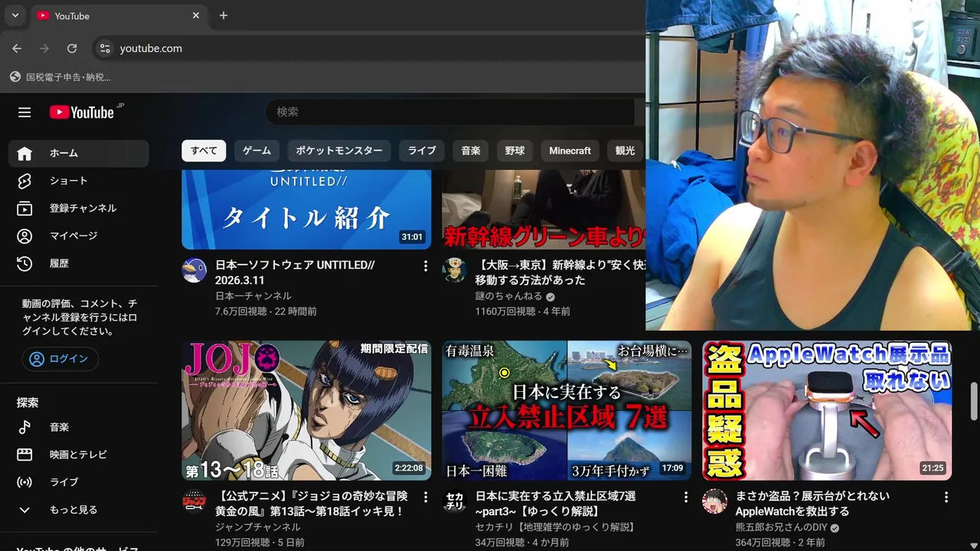Viewport: 980px width, 551px height.
Task: Go to ジャンプチャンネル channel name
Action: click(x=258, y=527)
